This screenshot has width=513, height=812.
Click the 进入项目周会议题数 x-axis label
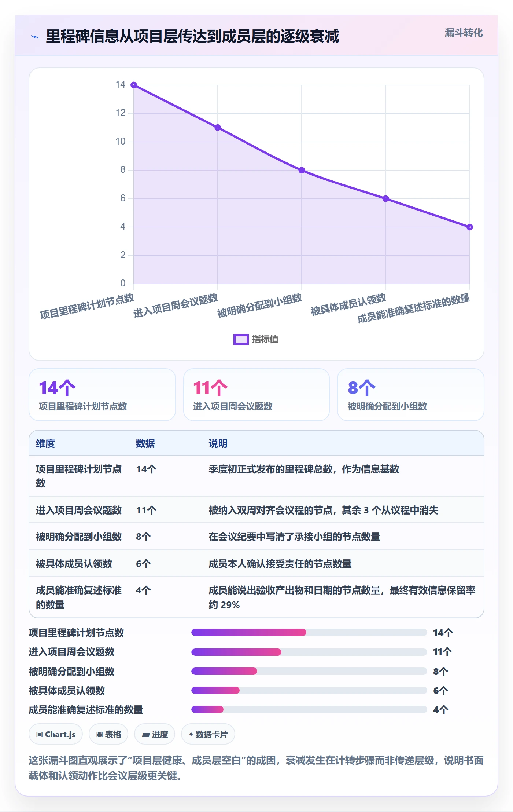176,306
